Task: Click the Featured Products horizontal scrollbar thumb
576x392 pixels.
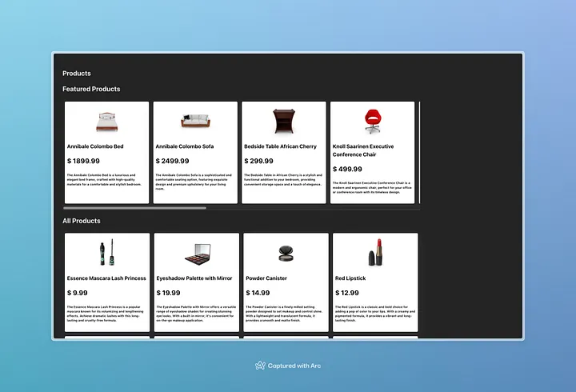Action: [x=134, y=208]
